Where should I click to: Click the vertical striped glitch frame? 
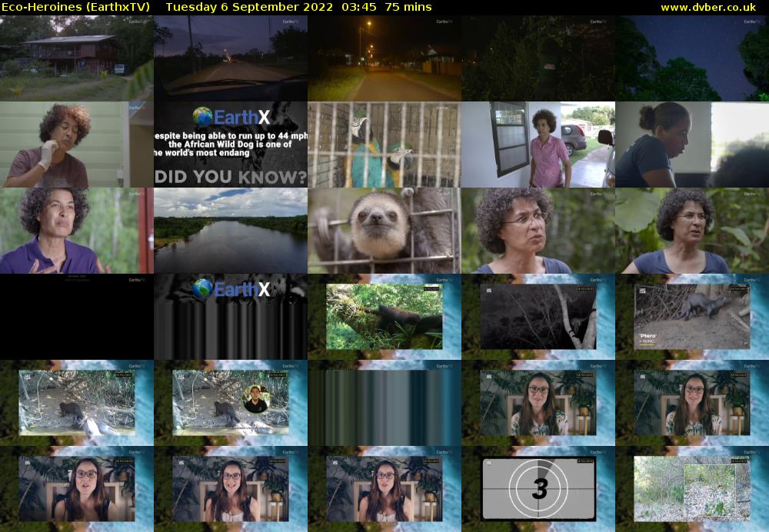pos(383,403)
